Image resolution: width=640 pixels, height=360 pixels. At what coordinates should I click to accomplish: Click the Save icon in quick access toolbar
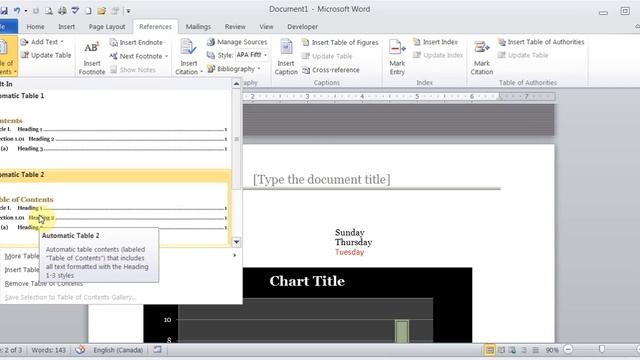(4, 11)
